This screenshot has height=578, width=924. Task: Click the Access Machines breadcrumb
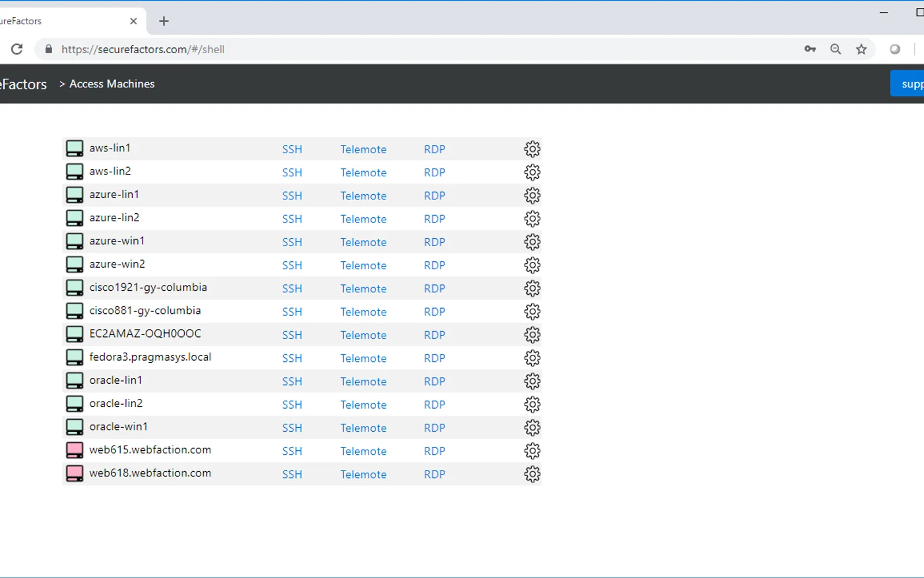click(112, 84)
